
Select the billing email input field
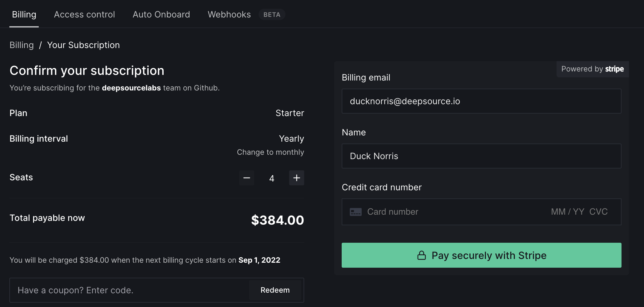point(481,101)
